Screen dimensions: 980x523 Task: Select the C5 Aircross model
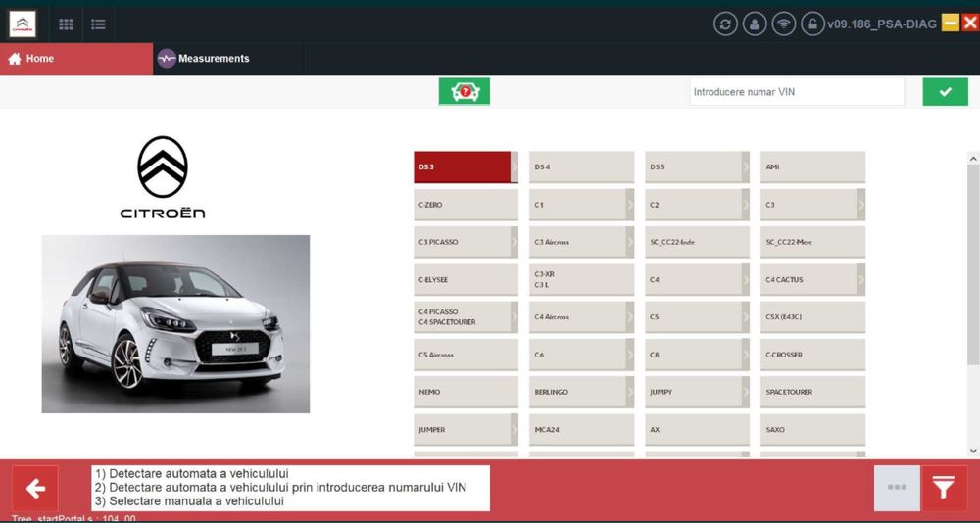(465, 355)
